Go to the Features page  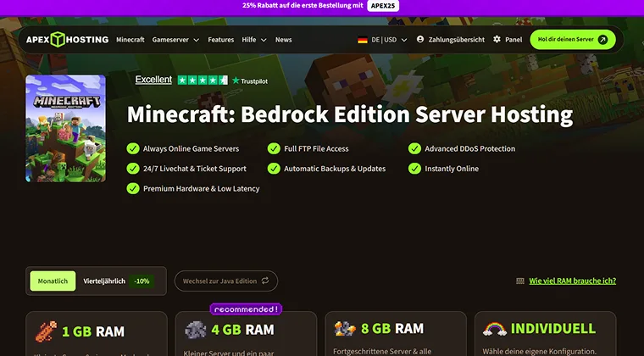pos(220,40)
